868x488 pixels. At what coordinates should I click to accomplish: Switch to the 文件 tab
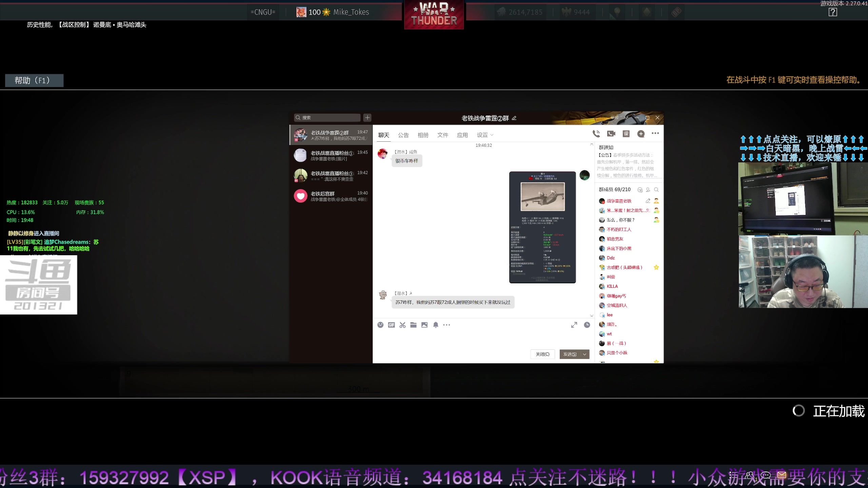click(x=442, y=135)
